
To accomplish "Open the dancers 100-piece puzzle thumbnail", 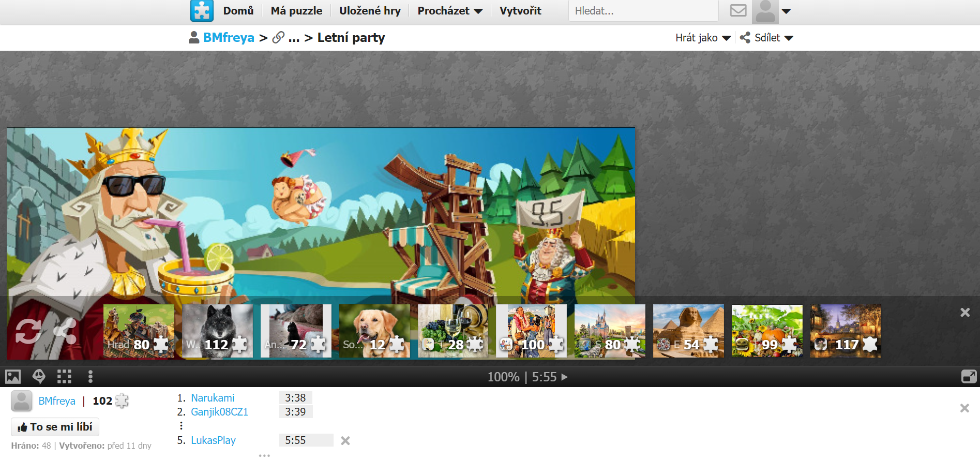I will [x=531, y=331].
